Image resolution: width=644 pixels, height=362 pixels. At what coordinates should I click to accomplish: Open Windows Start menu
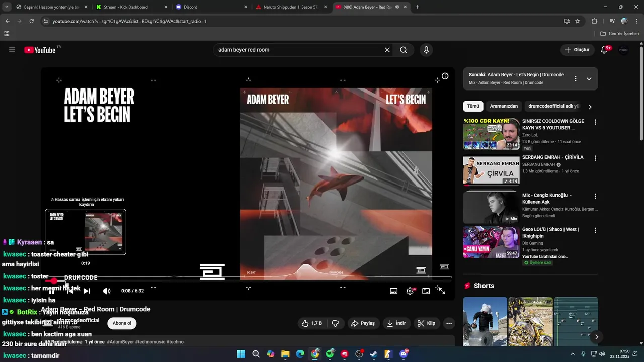click(241, 354)
